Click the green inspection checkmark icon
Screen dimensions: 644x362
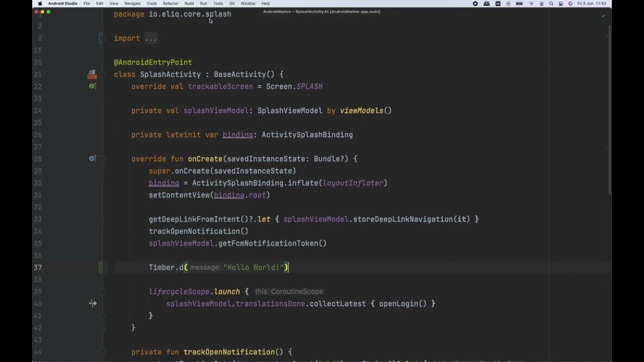pos(603,16)
